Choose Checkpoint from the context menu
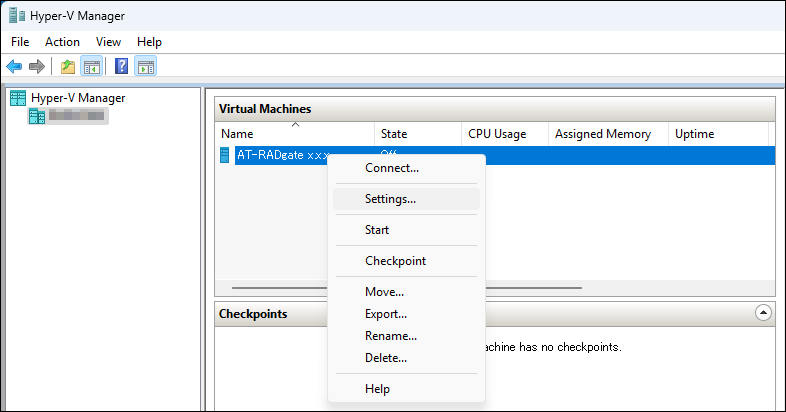 395,261
